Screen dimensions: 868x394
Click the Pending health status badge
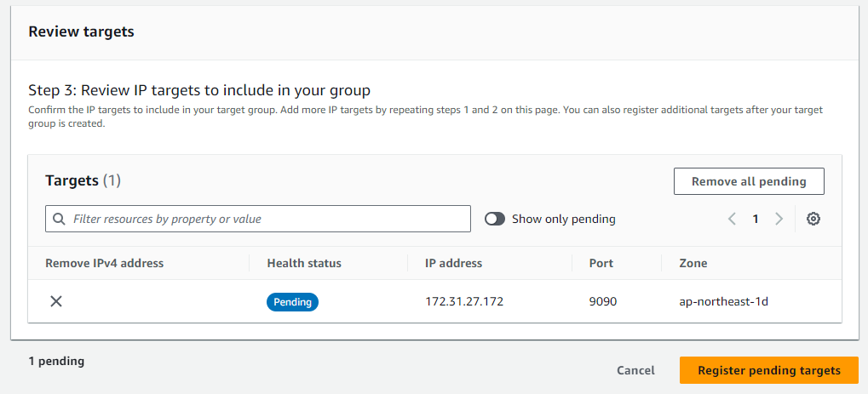pos(292,302)
